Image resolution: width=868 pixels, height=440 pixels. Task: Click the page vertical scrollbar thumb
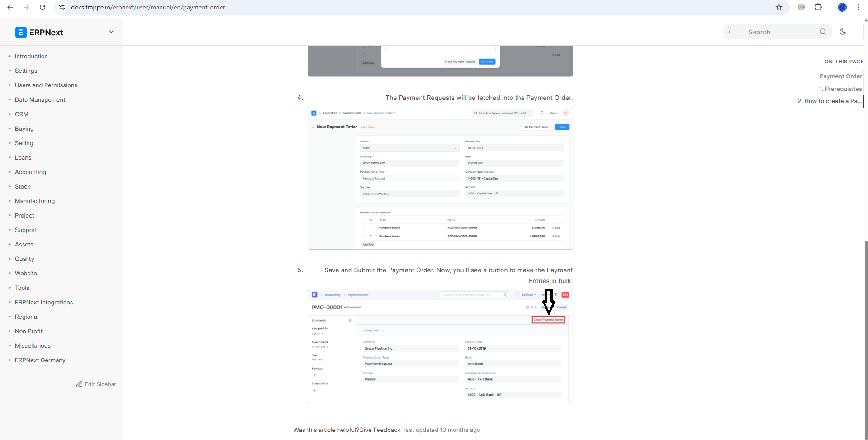pos(866,339)
